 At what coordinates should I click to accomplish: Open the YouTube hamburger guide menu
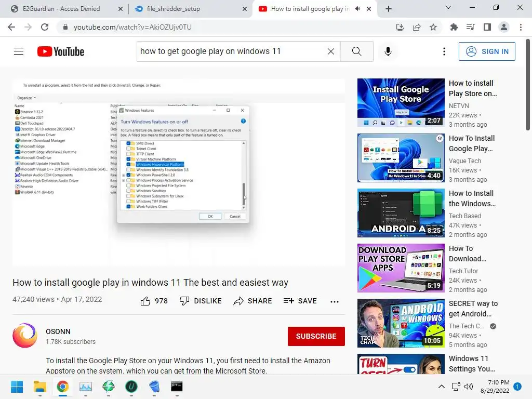(19, 51)
